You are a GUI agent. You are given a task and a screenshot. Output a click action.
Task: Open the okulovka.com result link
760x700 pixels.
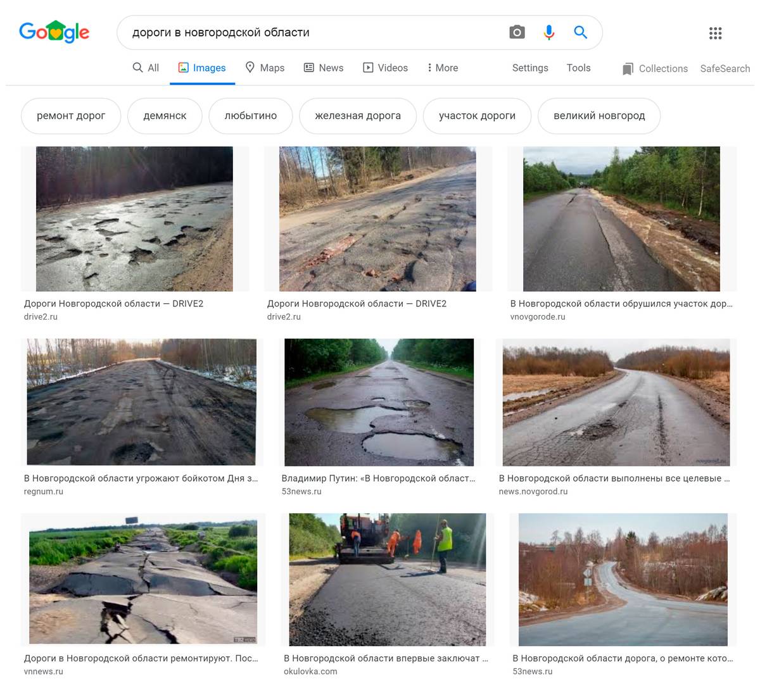(310, 672)
